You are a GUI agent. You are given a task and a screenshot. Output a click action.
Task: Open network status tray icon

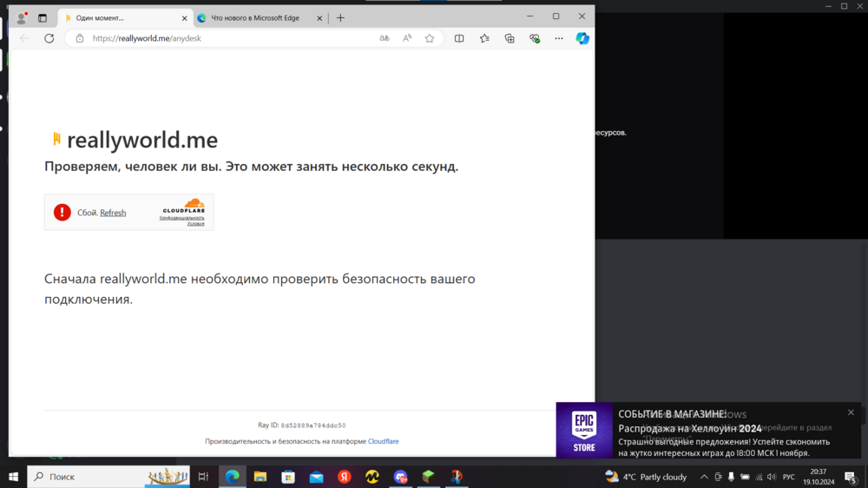point(759,477)
